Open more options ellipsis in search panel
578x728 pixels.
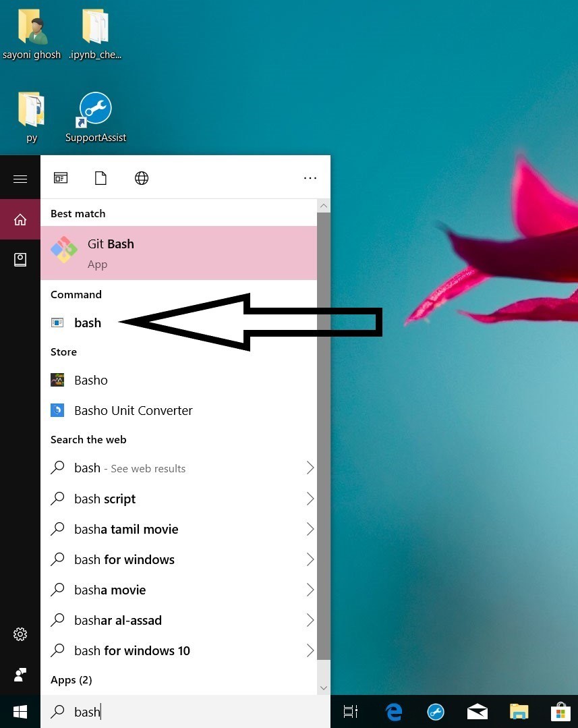pos(310,178)
